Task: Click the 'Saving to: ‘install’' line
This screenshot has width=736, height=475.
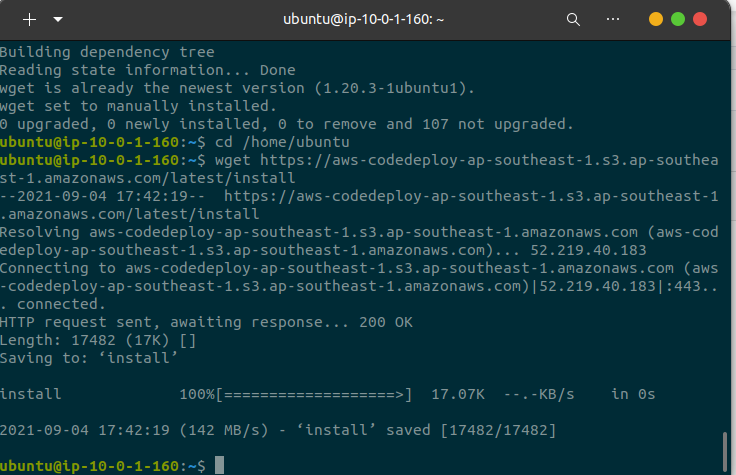Action: coord(89,358)
